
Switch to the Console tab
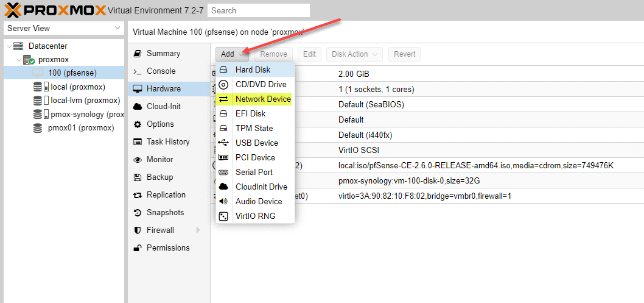point(161,71)
